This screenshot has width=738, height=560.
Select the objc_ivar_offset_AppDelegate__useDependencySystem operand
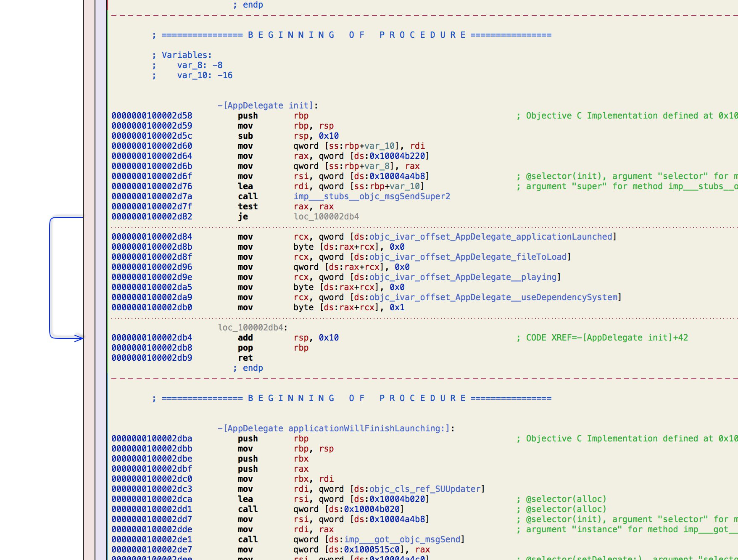tap(493, 297)
